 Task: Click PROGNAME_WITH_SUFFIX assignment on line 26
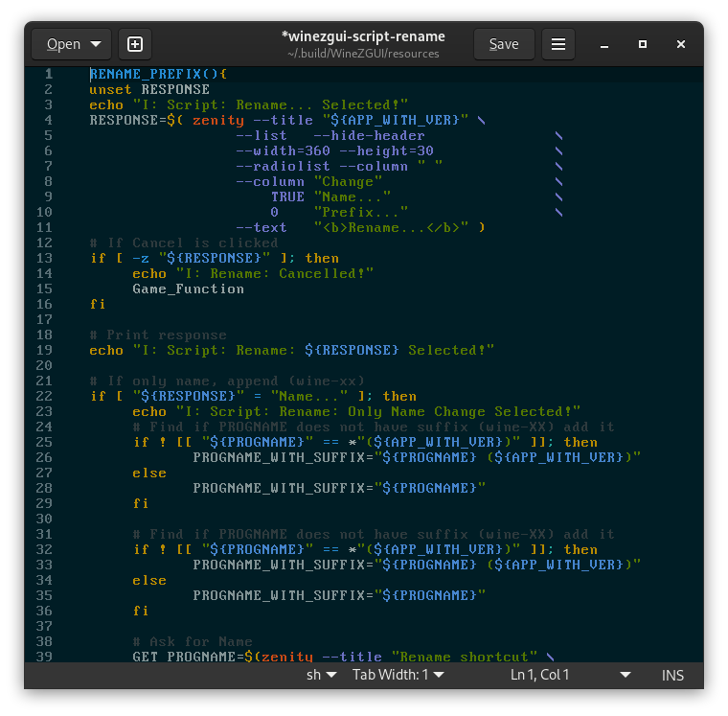(417, 457)
